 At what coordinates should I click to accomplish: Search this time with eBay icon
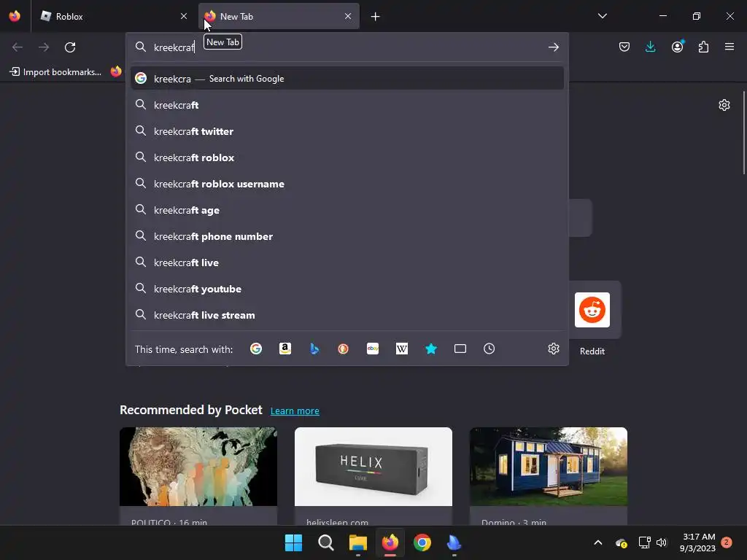point(373,349)
